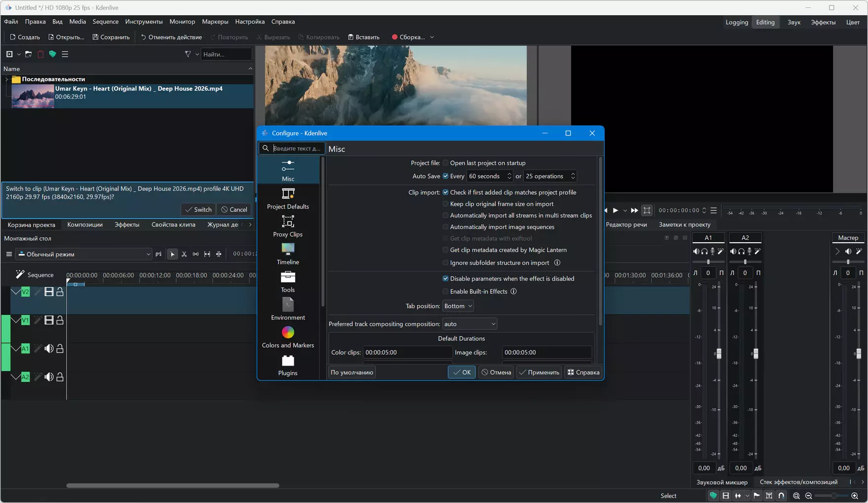Select the razor cut tool in timeline
868x503 pixels.
pyautogui.click(x=184, y=254)
